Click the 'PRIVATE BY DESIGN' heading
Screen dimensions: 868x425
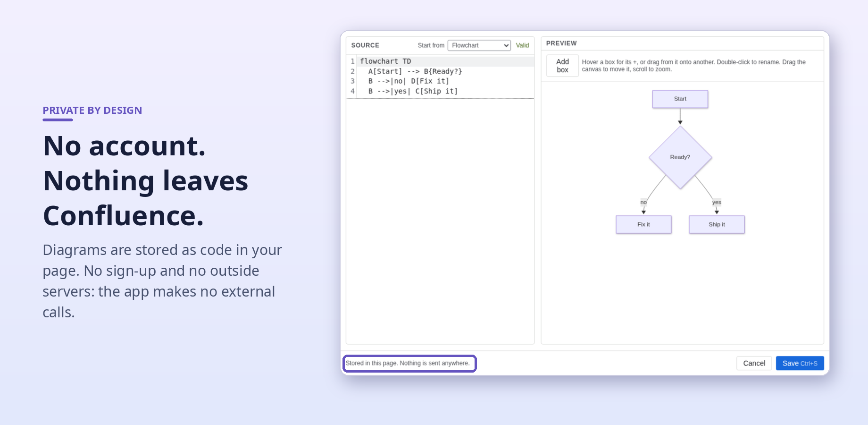pyautogui.click(x=92, y=110)
